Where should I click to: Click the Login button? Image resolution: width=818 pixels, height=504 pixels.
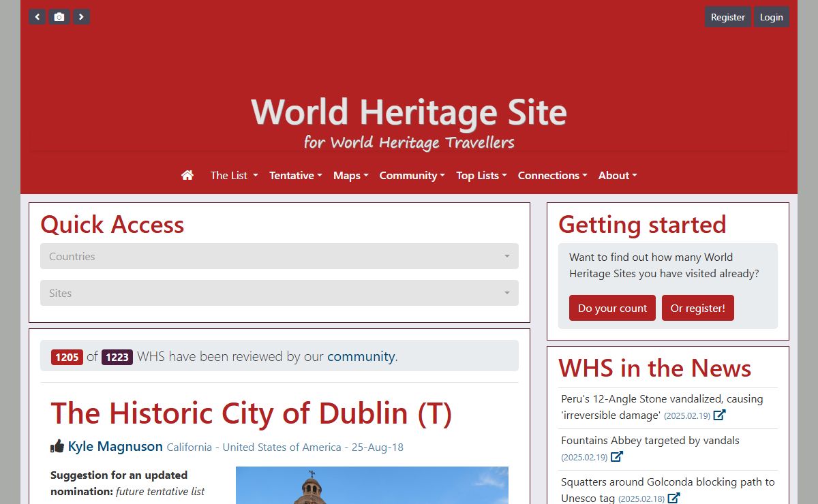[772, 17]
